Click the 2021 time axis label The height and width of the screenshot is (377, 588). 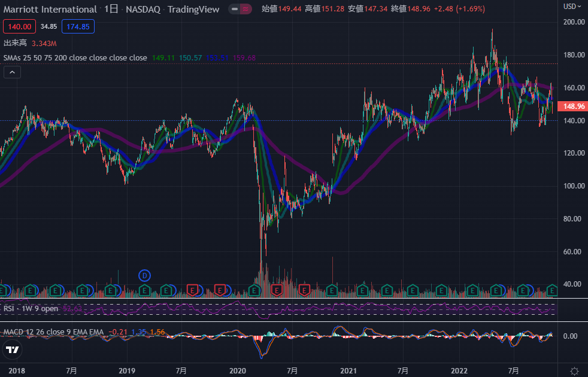(348, 370)
